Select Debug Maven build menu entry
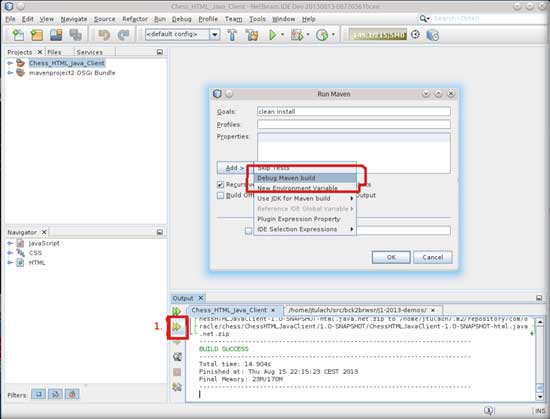 (x=304, y=178)
